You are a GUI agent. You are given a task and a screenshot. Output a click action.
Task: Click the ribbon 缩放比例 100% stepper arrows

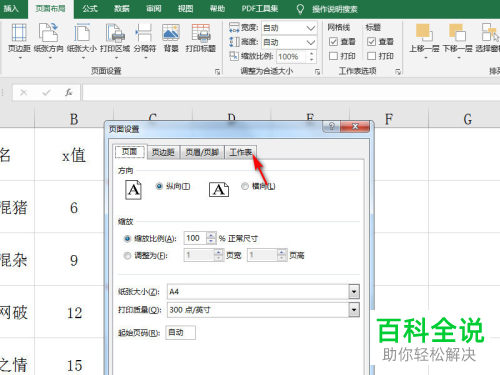tap(312, 56)
